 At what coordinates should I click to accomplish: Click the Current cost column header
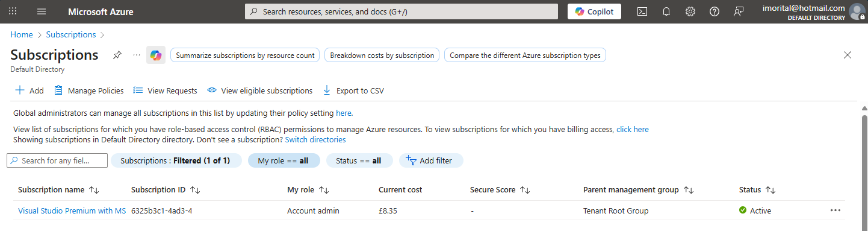(400, 189)
